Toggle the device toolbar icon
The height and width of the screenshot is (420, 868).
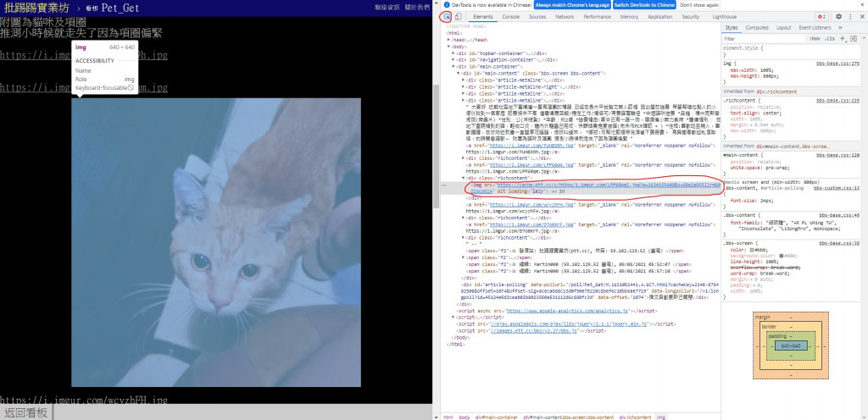[458, 17]
